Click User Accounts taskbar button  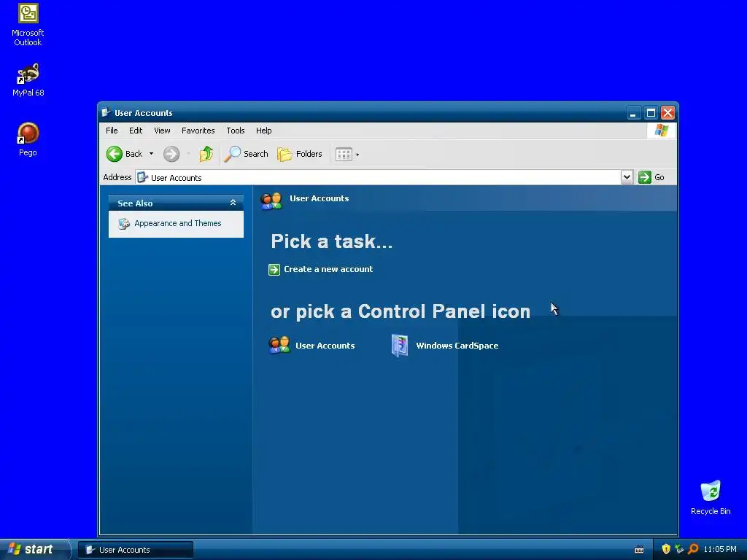pos(136,550)
